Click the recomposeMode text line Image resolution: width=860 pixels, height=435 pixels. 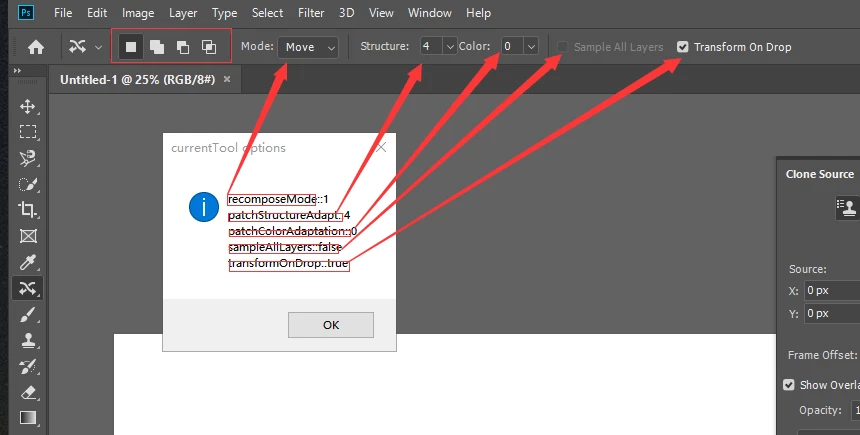pyautogui.click(x=278, y=199)
